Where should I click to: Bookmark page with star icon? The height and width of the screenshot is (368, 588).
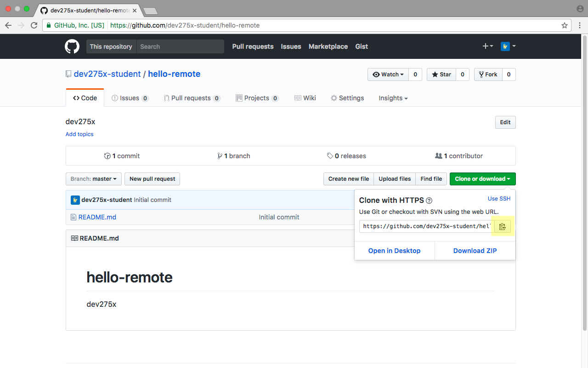point(565,25)
